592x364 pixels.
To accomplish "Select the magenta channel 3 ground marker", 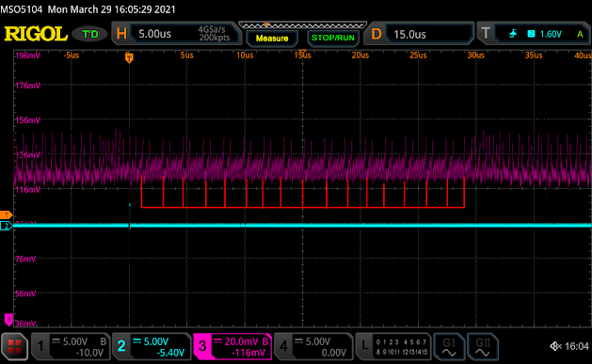I will (8, 319).
